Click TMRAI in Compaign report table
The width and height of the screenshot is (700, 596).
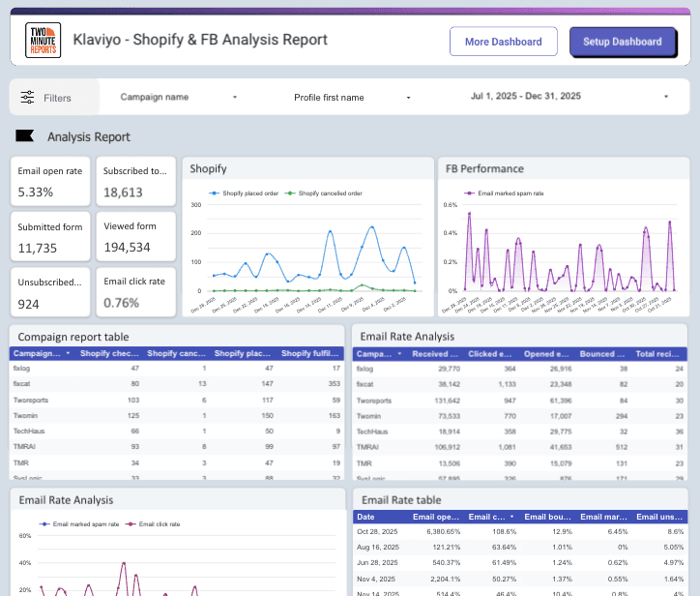pos(24,446)
